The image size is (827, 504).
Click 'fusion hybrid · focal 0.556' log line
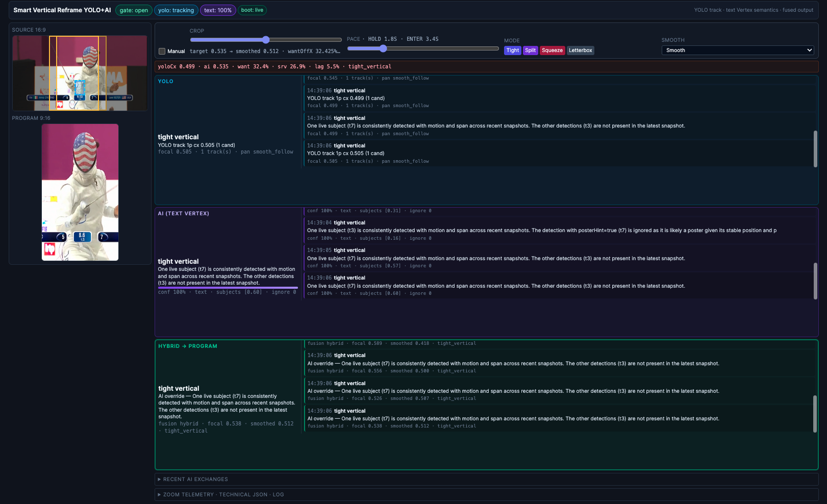click(392, 371)
